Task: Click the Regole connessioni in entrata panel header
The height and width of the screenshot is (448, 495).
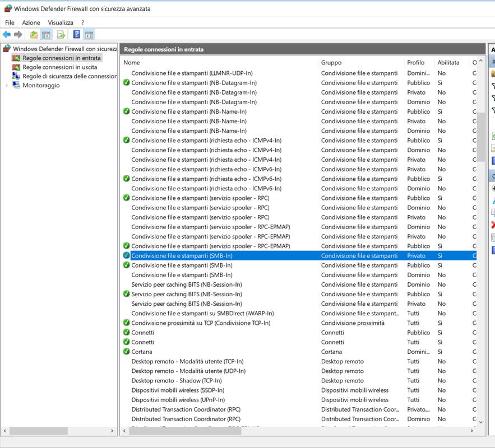Action: (302, 49)
